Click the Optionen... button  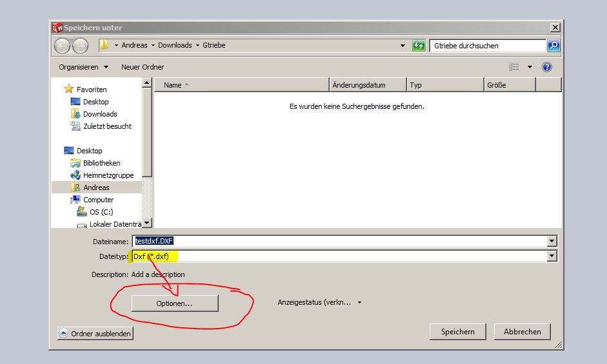pyautogui.click(x=175, y=303)
